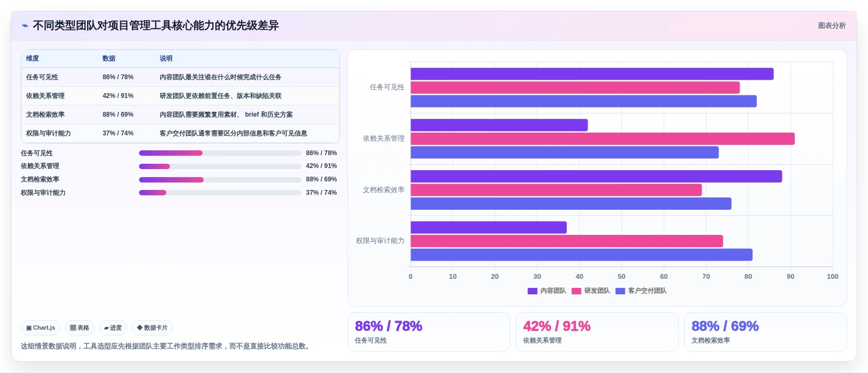Click the 内容团队 bar for 任务可见性
Image resolution: width=868 pixels, height=373 pixels.
point(592,74)
